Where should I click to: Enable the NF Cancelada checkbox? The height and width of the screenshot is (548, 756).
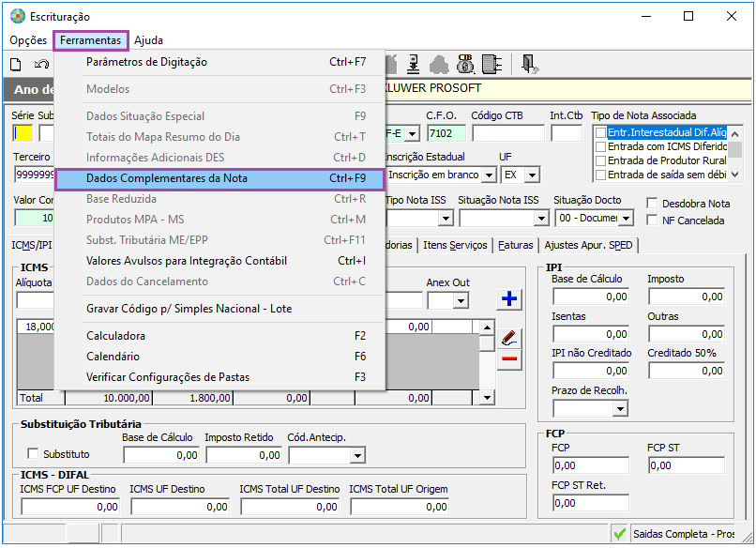[x=652, y=220]
